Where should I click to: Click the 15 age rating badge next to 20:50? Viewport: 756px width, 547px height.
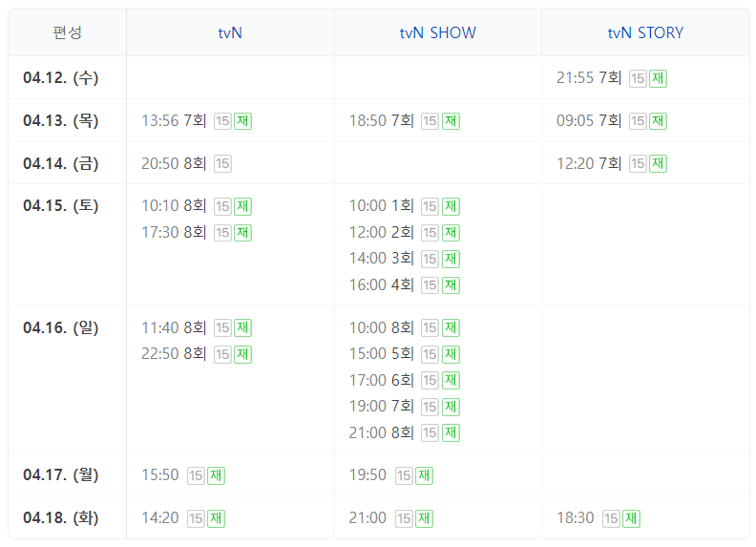pos(222,164)
